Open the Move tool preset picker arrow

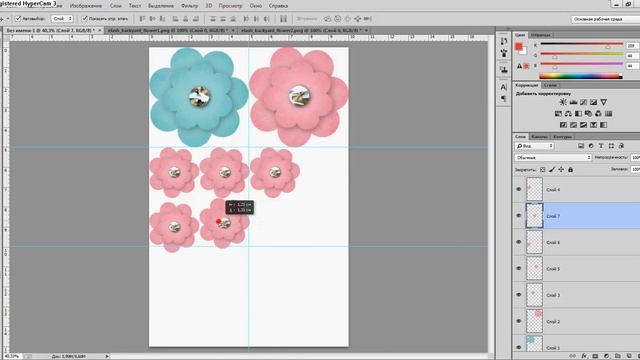pyautogui.click(x=8, y=19)
